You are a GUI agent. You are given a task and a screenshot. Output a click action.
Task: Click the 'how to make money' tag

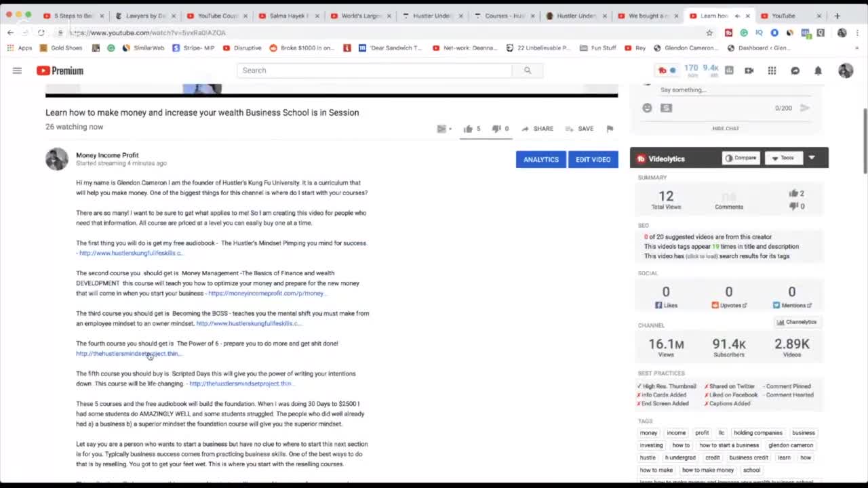[x=708, y=470]
